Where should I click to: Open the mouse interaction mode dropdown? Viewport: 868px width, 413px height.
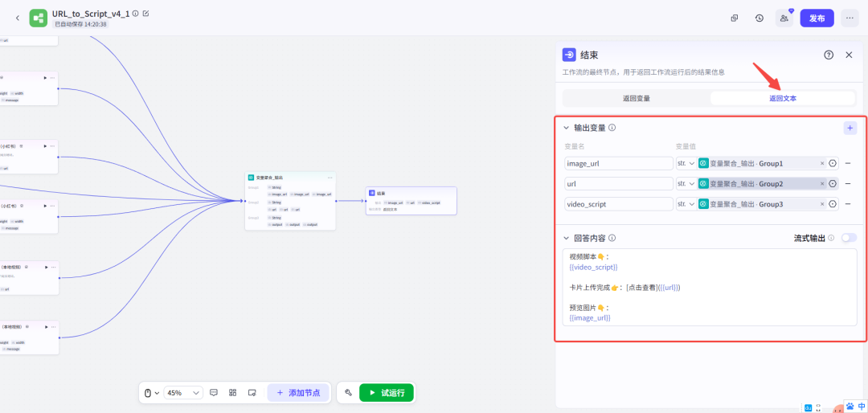click(x=151, y=393)
